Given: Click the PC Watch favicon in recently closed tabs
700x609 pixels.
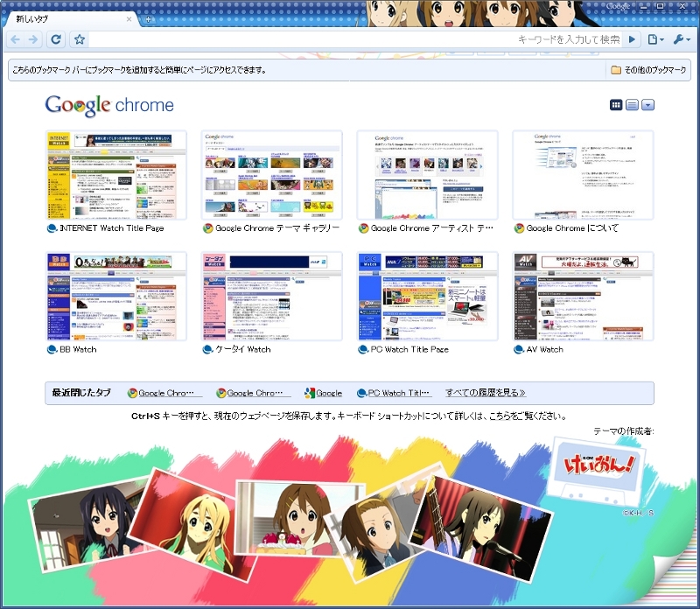Looking at the screenshot, I should coord(362,393).
